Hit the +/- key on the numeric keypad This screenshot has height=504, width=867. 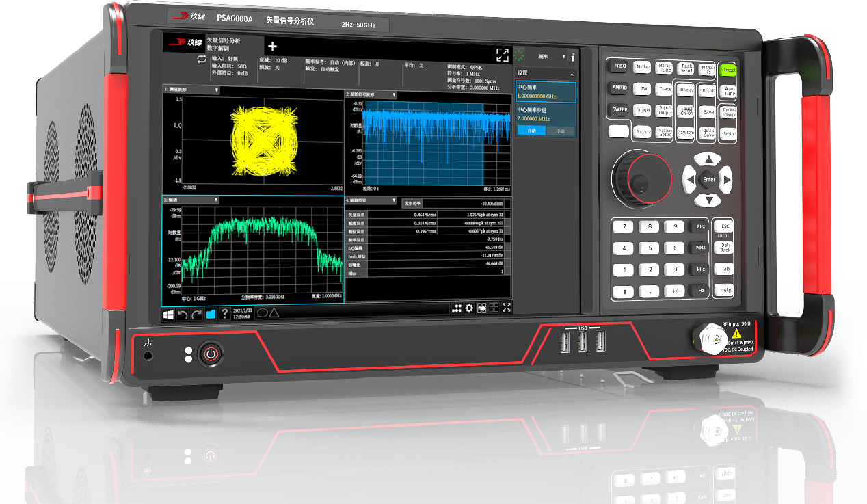coord(673,291)
